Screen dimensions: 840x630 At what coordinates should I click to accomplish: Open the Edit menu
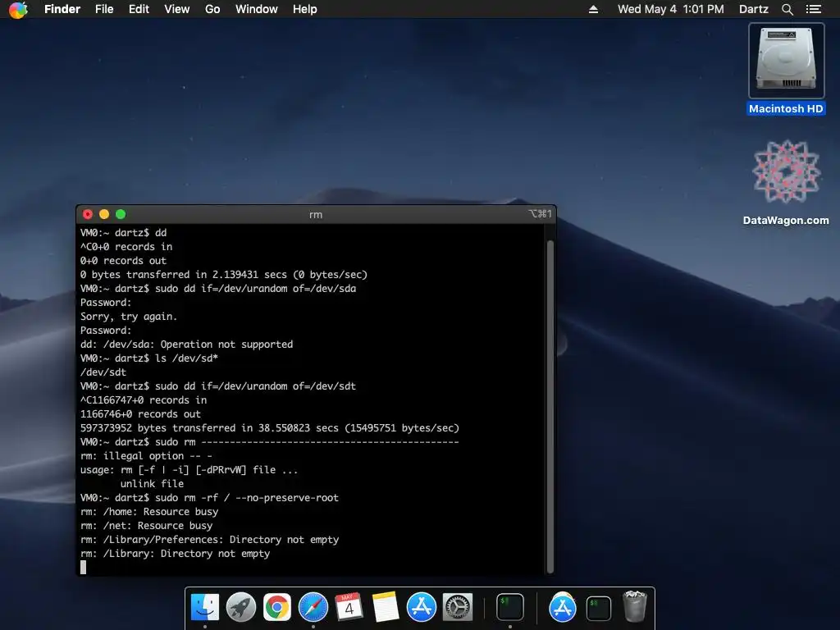(x=139, y=9)
